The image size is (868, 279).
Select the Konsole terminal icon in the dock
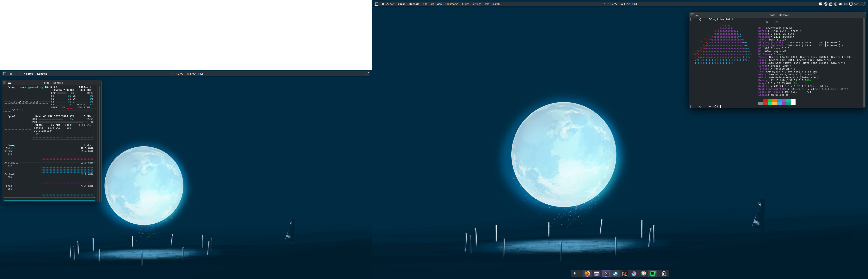606,274
